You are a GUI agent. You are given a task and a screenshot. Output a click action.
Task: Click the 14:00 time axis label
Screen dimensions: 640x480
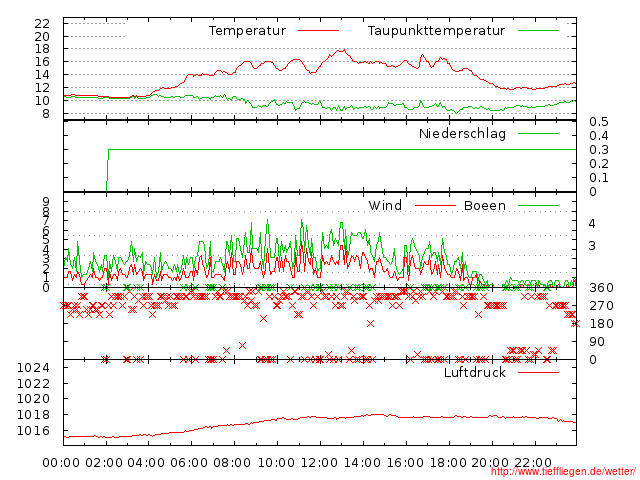point(362,463)
